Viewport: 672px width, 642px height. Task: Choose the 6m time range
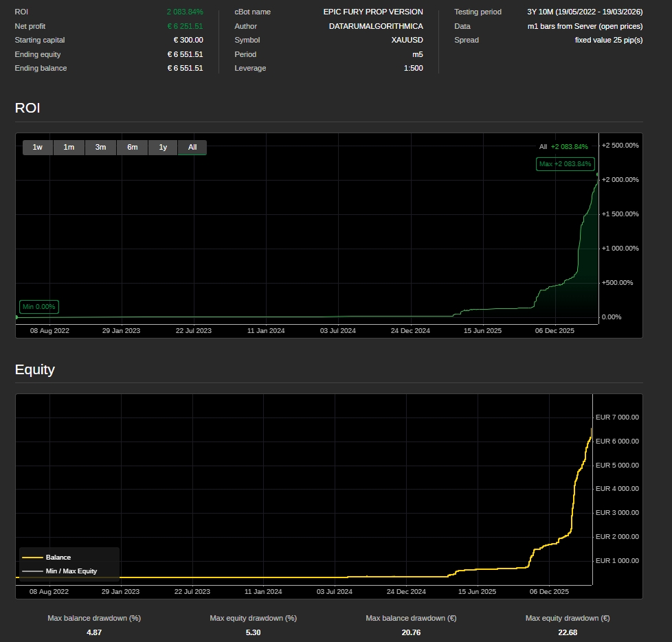132,147
